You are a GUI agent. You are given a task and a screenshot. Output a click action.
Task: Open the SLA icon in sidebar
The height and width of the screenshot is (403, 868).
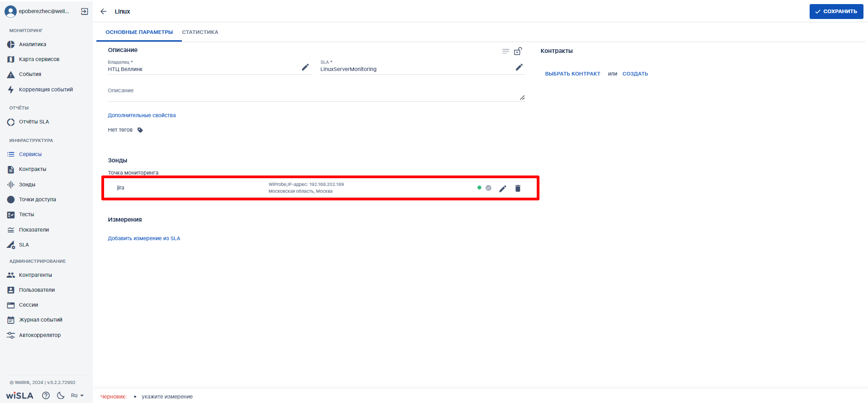point(11,245)
